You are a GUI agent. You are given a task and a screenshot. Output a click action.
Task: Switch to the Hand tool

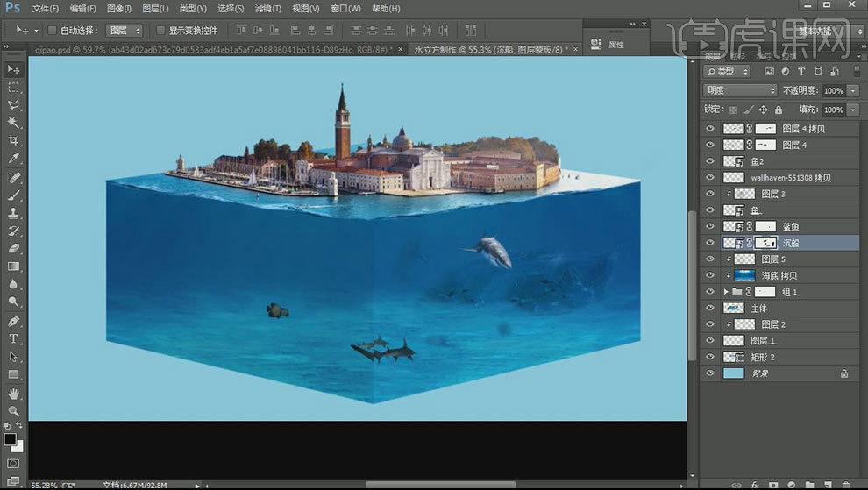point(13,394)
